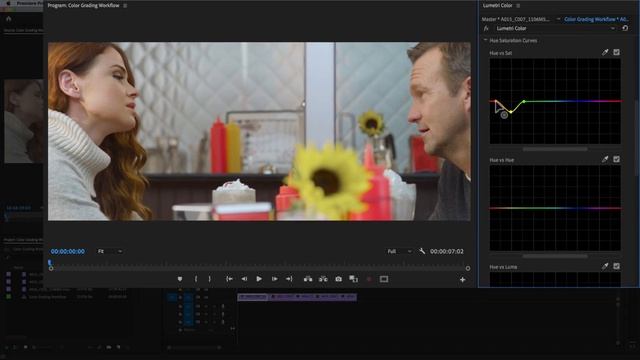Step back one frame
This screenshot has height=360, width=640.
[244, 279]
